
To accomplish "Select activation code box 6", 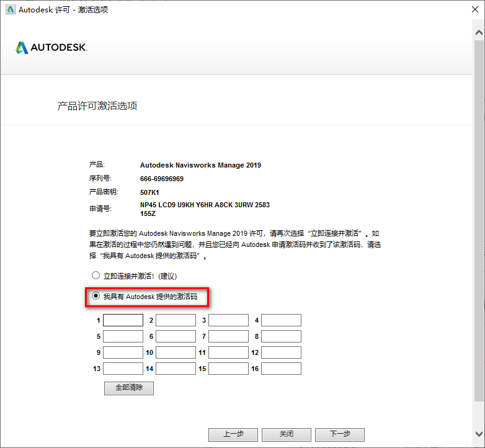I will [x=176, y=336].
